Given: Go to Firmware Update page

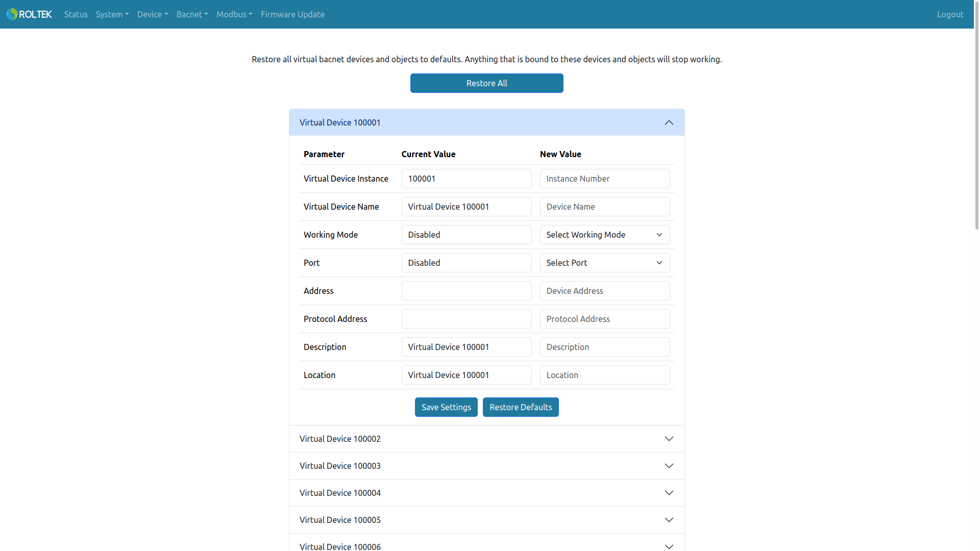Looking at the screenshot, I should [292, 14].
